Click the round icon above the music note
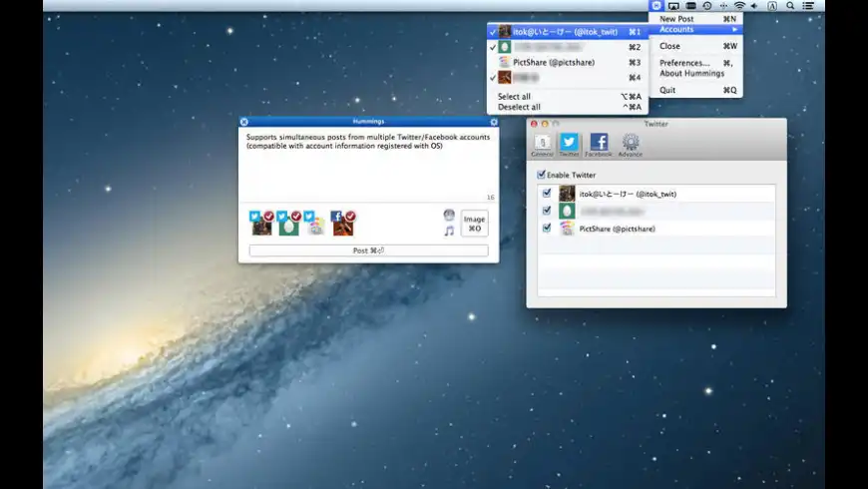This screenshot has height=489, width=868. (x=449, y=215)
